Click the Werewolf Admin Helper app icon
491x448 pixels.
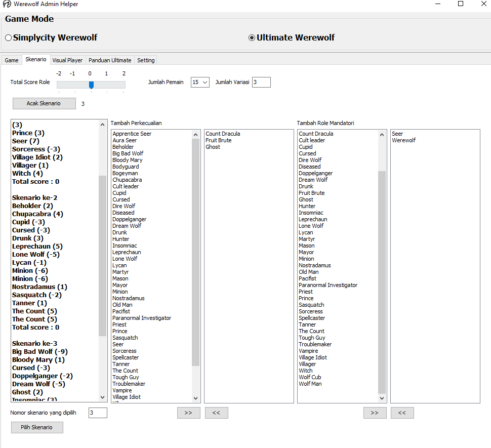point(7,4)
